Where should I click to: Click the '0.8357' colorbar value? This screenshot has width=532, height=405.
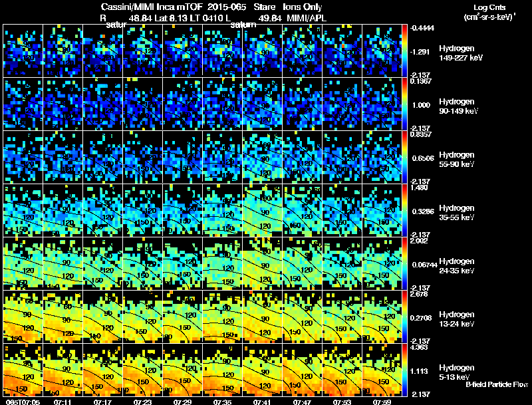(421, 134)
